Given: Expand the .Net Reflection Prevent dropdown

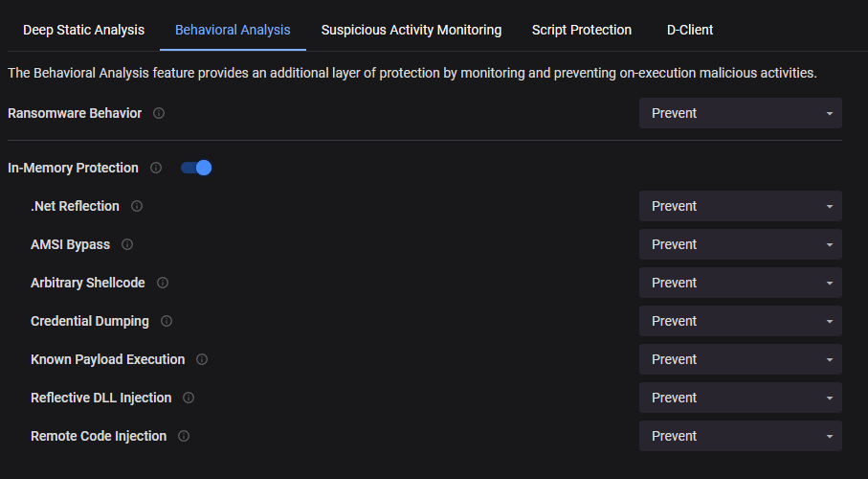Looking at the screenshot, I should pos(740,206).
